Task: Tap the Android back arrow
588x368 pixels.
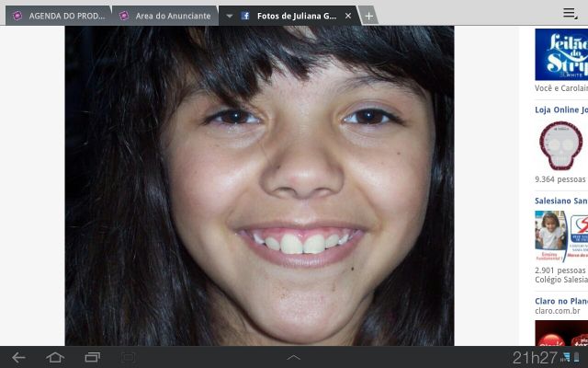Action: pyautogui.click(x=18, y=357)
